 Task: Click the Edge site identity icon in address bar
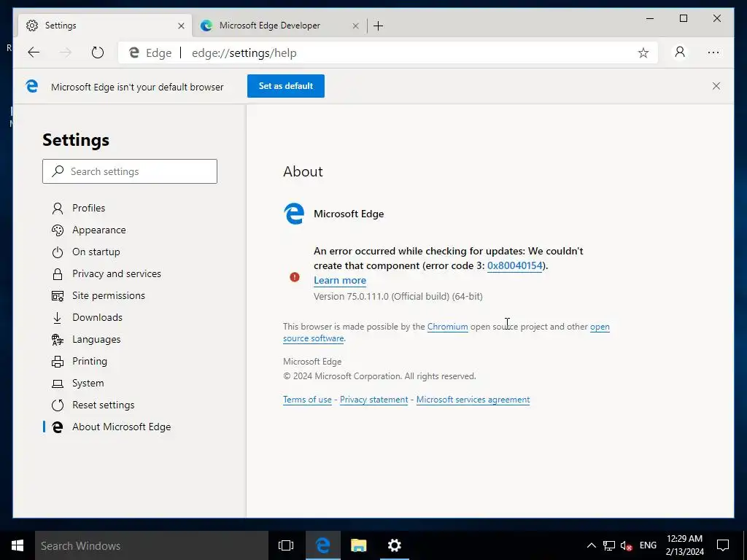pyautogui.click(x=134, y=52)
